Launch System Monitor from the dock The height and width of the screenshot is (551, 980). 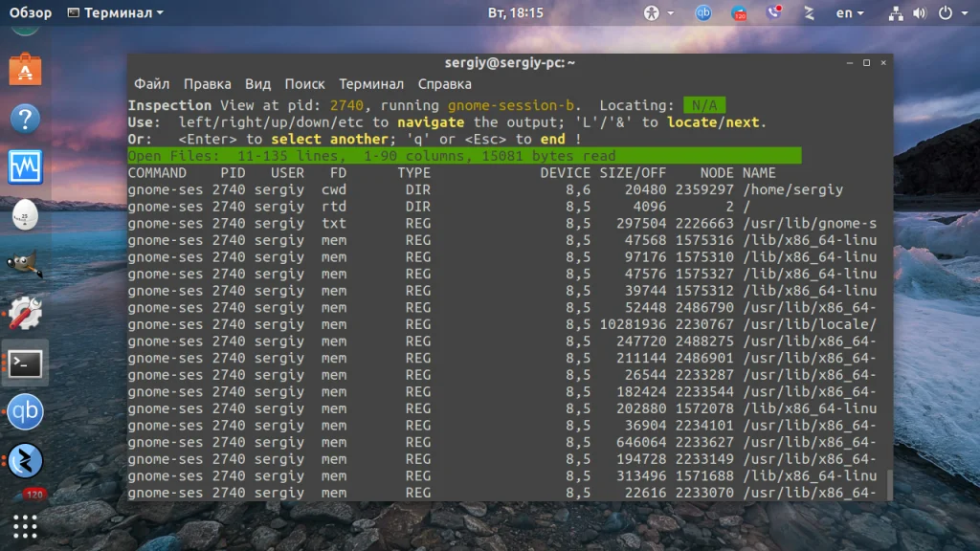pos(25,166)
